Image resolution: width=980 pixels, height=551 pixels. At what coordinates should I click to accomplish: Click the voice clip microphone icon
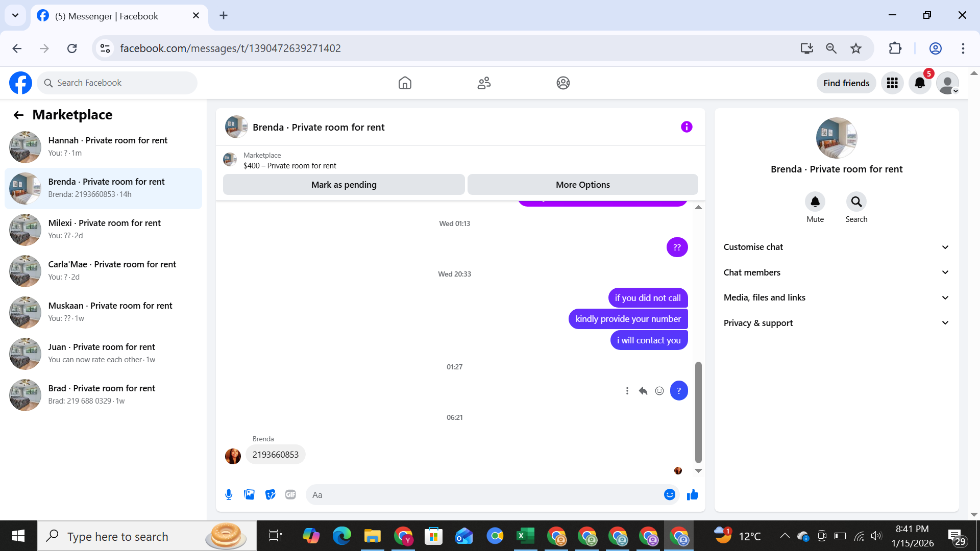(229, 494)
